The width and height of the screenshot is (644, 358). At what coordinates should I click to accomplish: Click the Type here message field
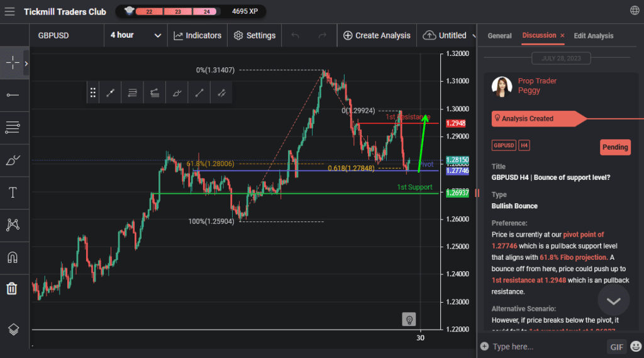tap(547, 347)
